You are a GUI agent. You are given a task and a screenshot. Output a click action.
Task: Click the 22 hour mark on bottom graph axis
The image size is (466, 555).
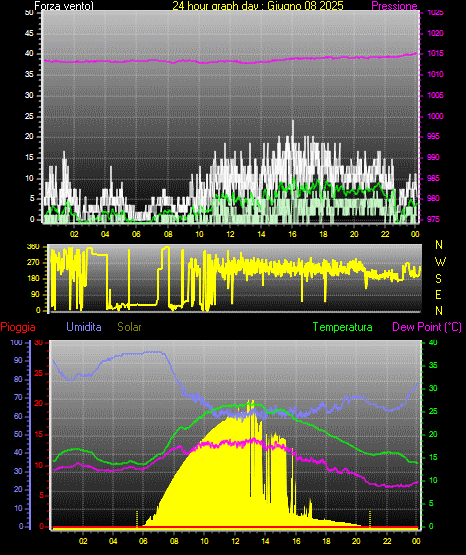click(387, 541)
